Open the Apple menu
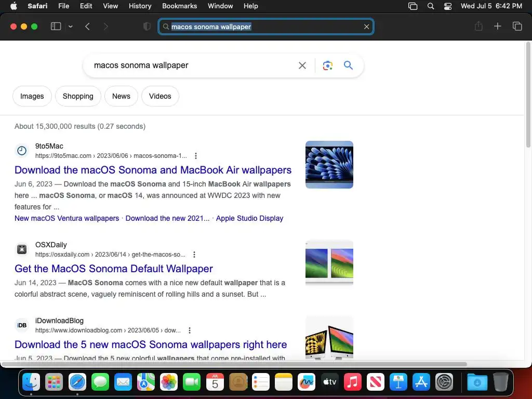 click(14, 6)
